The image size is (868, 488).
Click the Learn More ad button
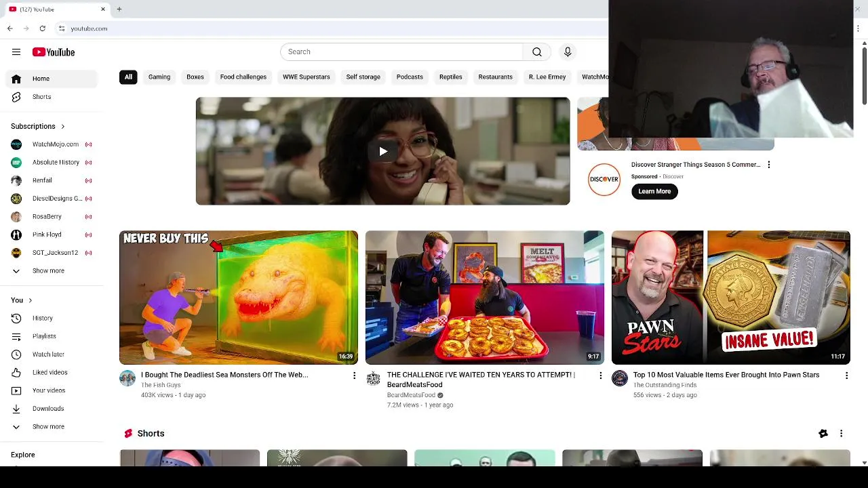pyautogui.click(x=654, y=191)
